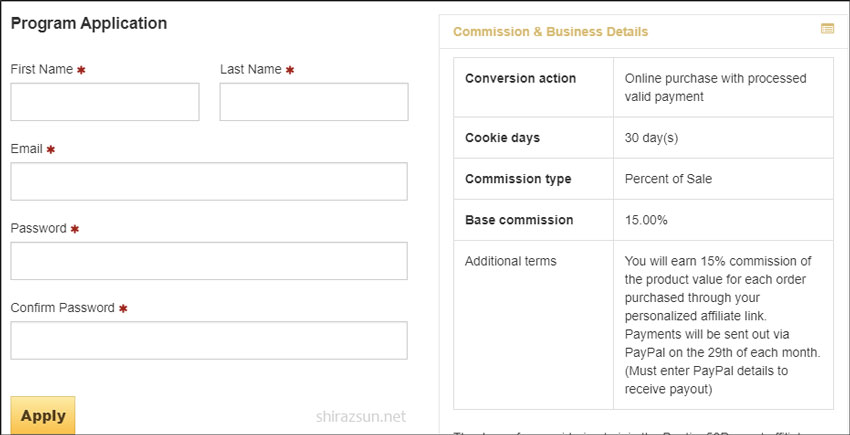Click inside the First Name field

pos(105,102)
